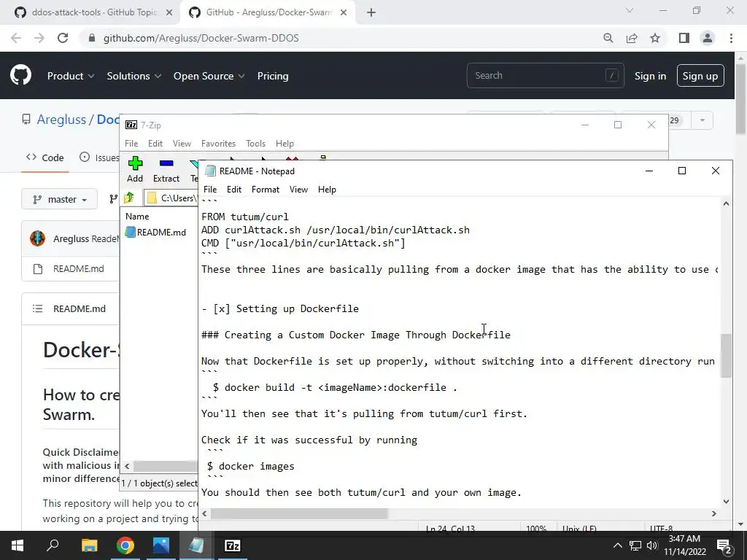Click Notepad vertical scrollbar thumb

click(726, 356)
